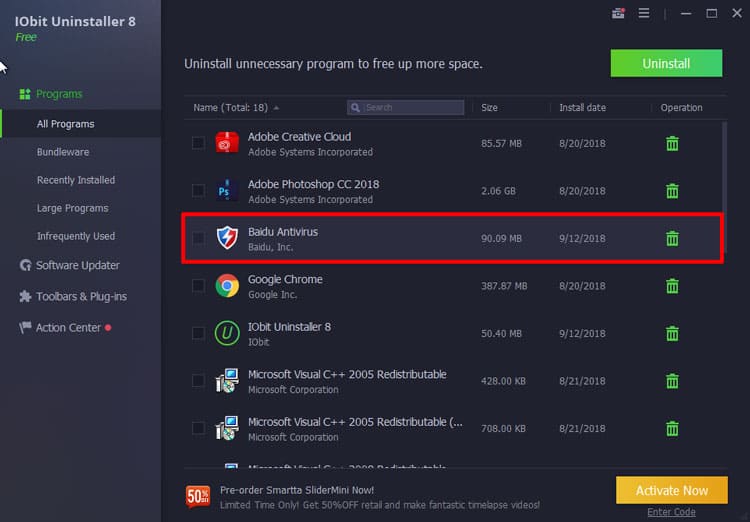Click the Operation column header
The image size is (750, 522).
point(681,108)
